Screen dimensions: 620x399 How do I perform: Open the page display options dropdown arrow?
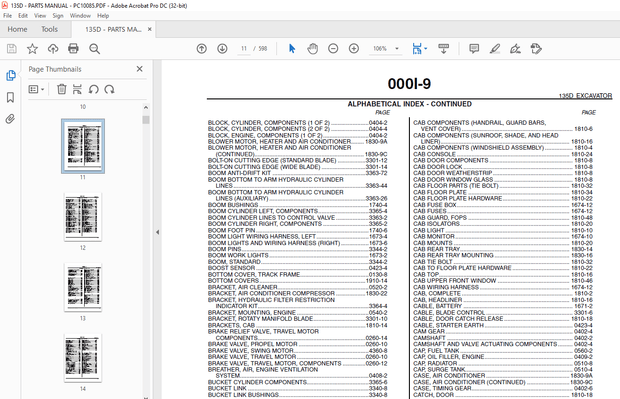[426, 49]
